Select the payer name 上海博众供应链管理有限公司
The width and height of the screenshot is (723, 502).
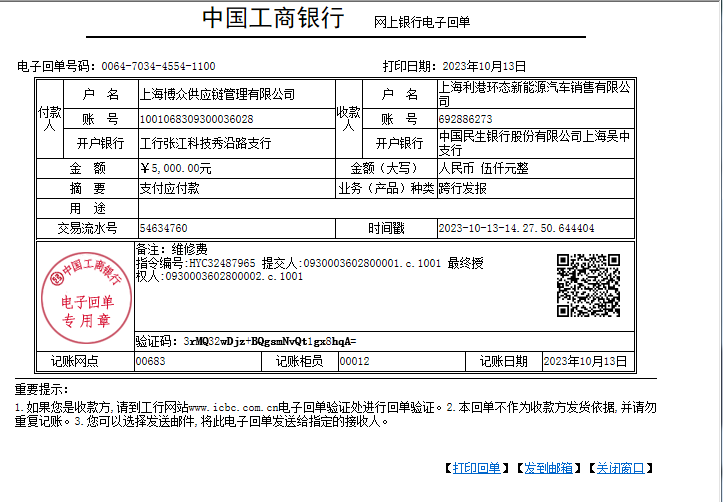click(x=217, y=95)
